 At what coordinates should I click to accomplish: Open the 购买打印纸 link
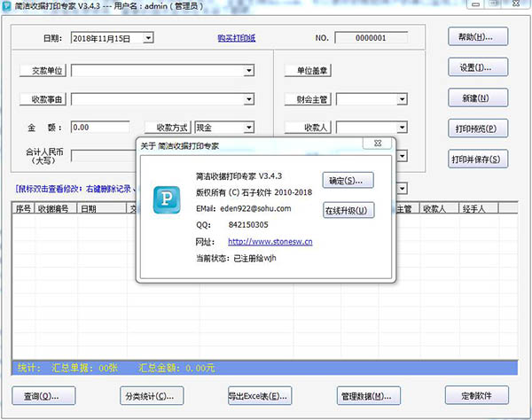click(236, 38)
